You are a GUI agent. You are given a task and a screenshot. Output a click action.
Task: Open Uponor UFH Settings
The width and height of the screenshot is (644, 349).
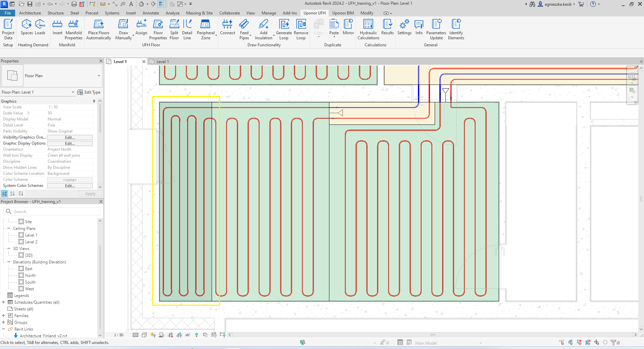click(x=404, y=27)
